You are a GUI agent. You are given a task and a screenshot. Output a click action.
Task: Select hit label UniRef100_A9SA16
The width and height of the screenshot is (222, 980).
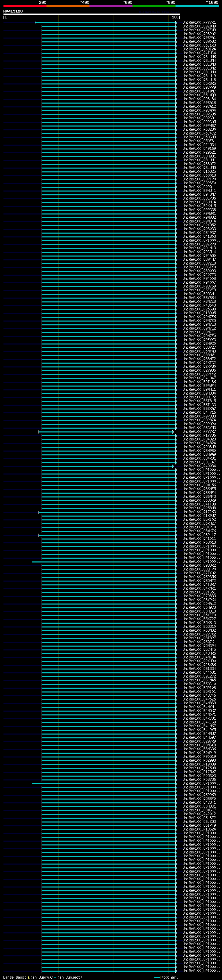pyautogui.click(x=199, y=103)
